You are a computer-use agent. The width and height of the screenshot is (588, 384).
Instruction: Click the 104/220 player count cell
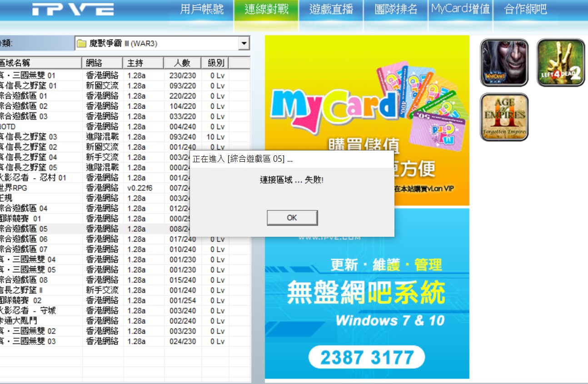(x=183, y=106)
